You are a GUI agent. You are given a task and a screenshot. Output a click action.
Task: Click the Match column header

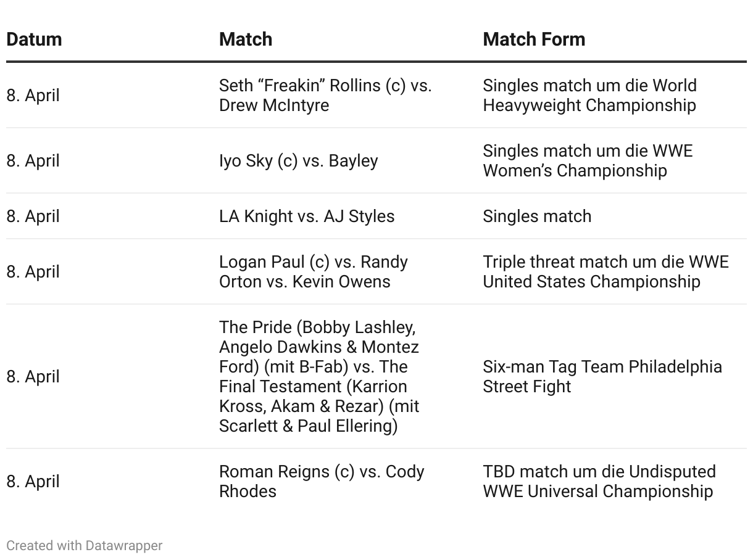click(x=246, y=39)
